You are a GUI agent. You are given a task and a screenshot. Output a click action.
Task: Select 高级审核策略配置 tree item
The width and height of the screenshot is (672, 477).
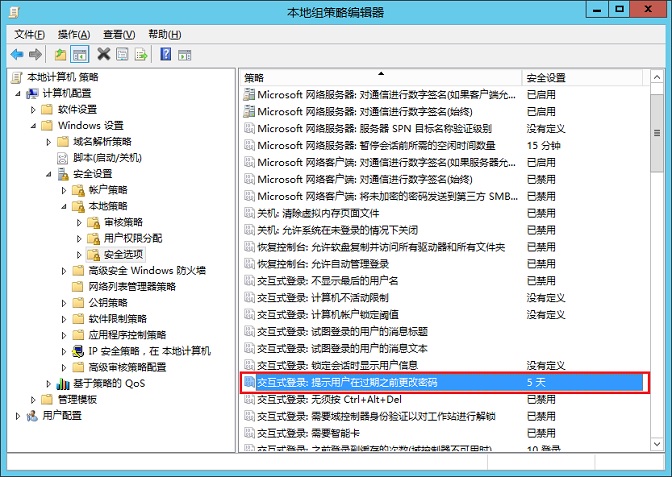pos(127,367)
